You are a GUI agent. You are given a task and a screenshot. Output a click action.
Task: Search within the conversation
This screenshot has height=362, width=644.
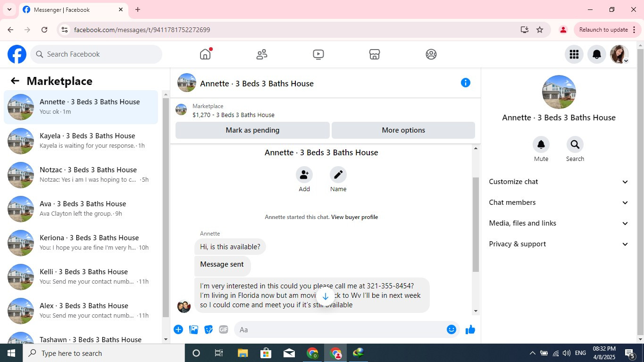coord(575,144)
